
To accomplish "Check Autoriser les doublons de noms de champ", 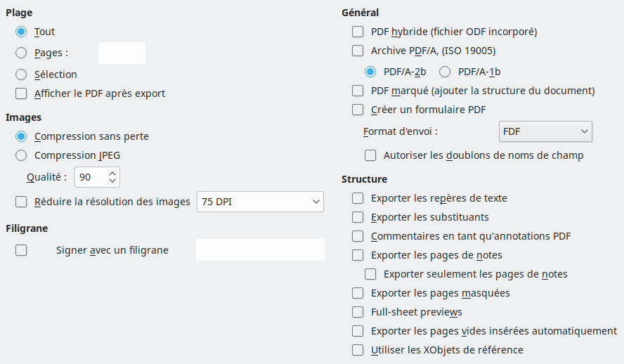I will pyautogui.click(x=370, y=155).
